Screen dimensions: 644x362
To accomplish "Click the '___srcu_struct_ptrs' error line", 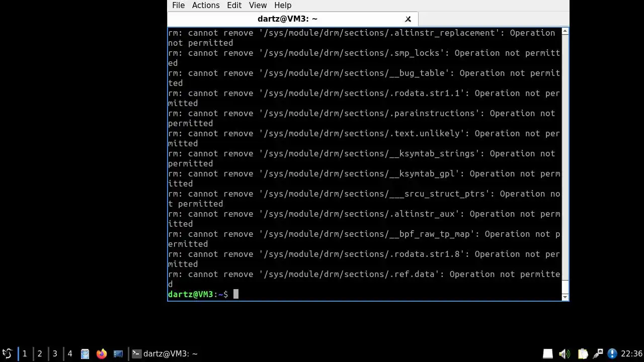I will [x=364, y=199].
